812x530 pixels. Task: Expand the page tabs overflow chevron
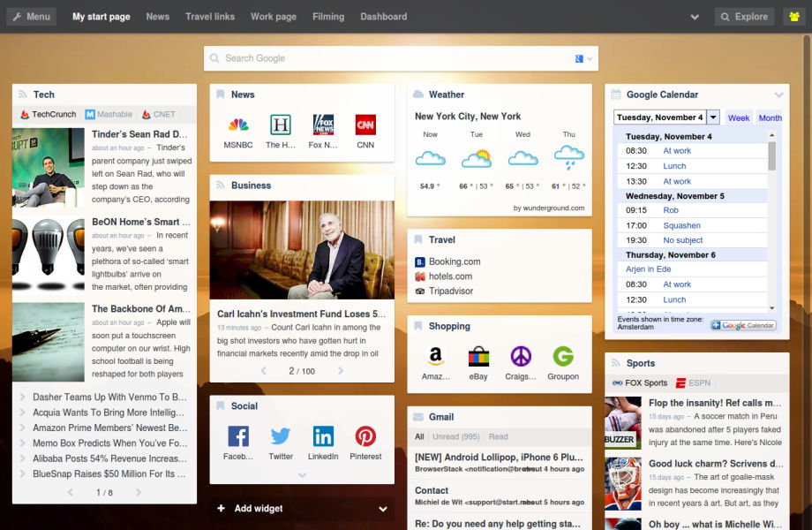pos(695,17)
